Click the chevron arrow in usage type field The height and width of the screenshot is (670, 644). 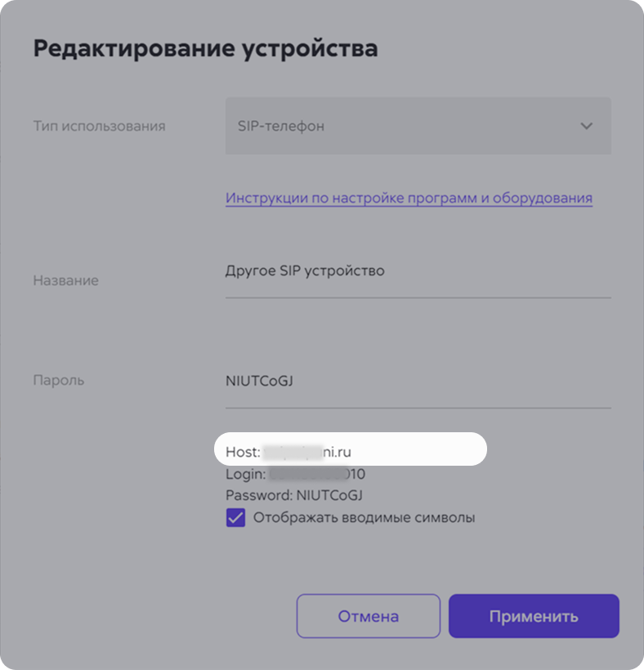coord(586,126)
